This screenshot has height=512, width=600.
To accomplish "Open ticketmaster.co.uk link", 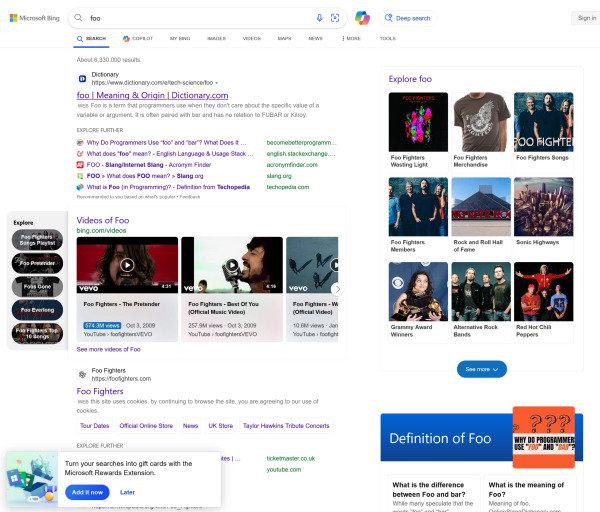I will pyautogui.click(x=291, y=458).
